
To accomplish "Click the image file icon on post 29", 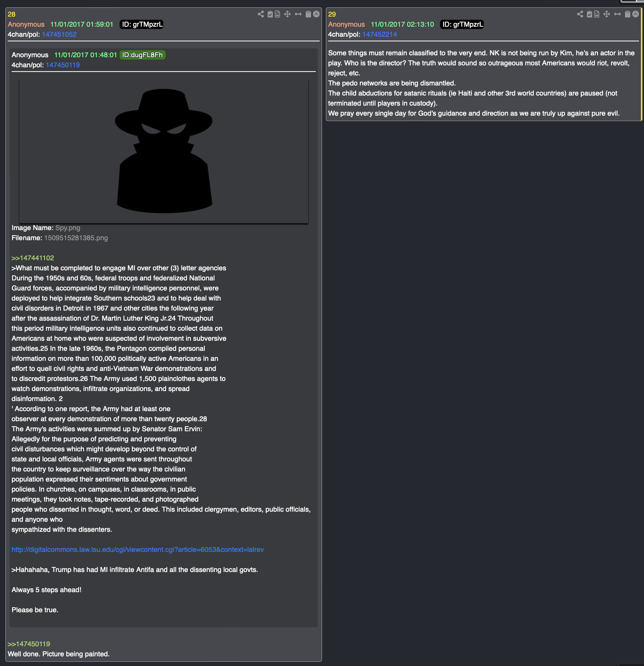I will [x=597, y=14].
